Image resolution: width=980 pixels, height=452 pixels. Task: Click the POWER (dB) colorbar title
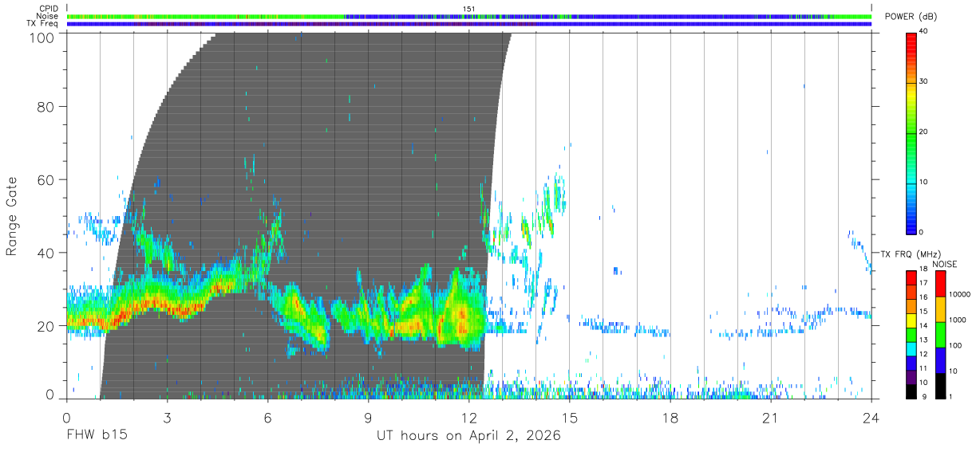(911, 17)
